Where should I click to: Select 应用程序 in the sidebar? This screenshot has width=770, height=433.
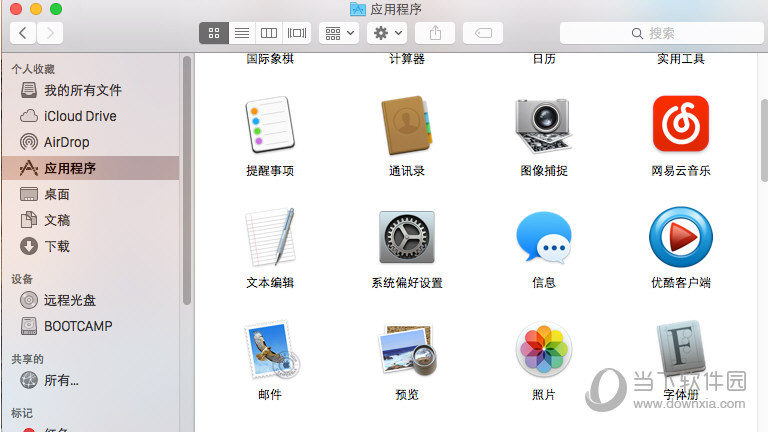pos(91,168)
